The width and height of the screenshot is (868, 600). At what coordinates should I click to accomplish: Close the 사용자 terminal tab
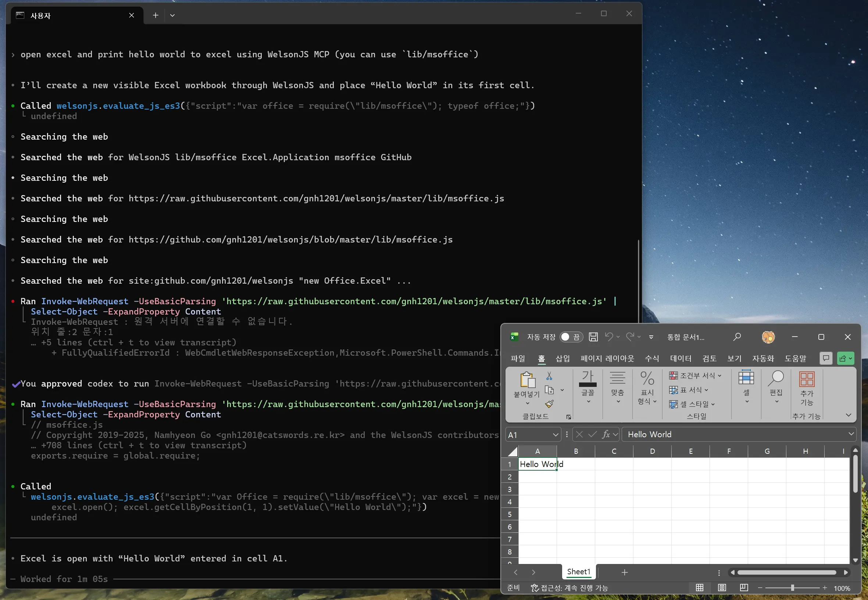tap(132, 15)
